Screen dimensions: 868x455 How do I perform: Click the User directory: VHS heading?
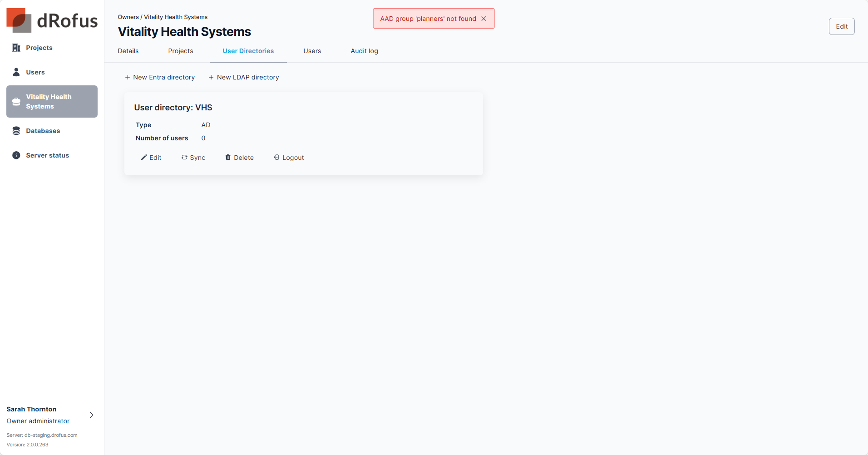click(x=173, y=108)
